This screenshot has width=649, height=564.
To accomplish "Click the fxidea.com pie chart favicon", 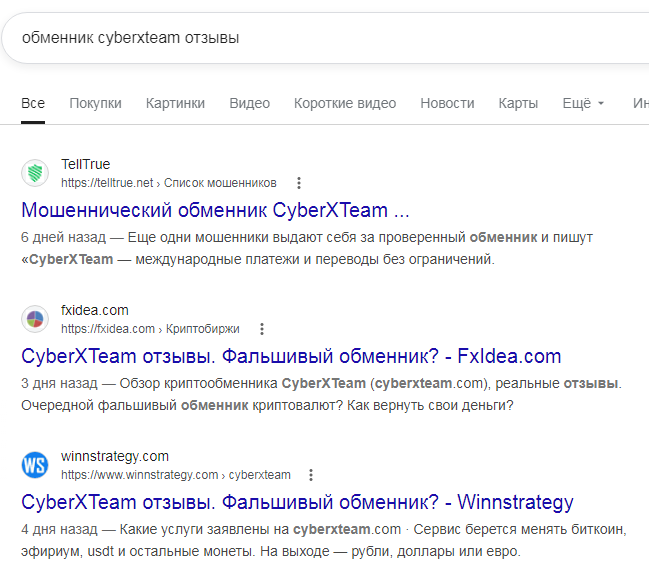I will 35,319.
